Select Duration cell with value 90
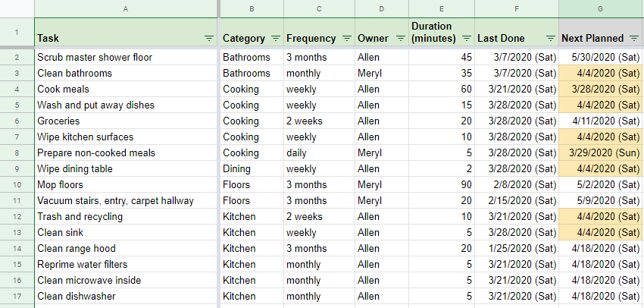Image resolution: width=644 pixels, height=308 pixels. 441,184
